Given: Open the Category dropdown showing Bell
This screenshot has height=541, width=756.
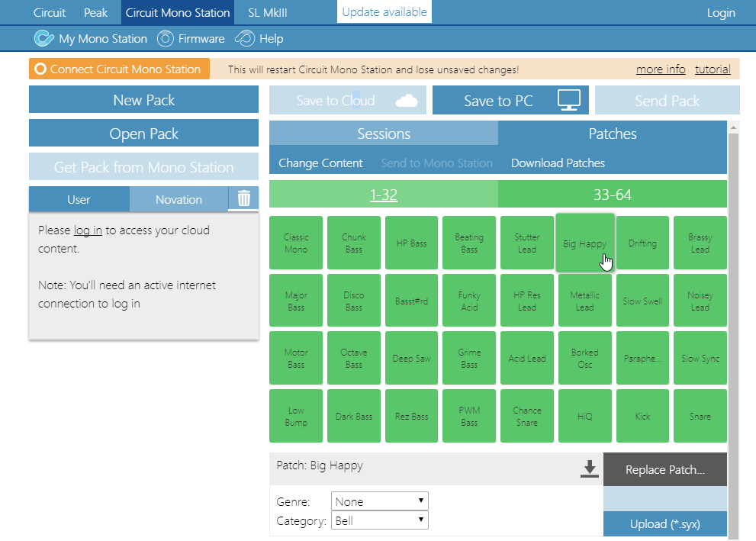Looking at the screenshot, I should tap(379, 520).
